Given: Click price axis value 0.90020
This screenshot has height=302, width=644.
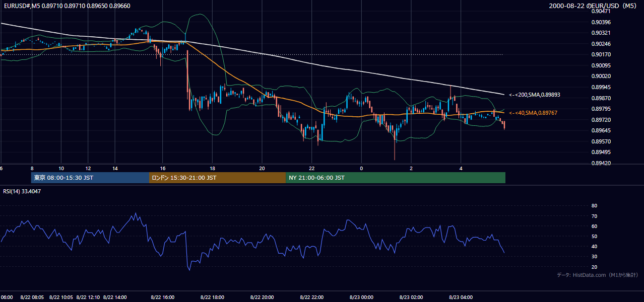Looking at the screenshot, I should [601, 76].
